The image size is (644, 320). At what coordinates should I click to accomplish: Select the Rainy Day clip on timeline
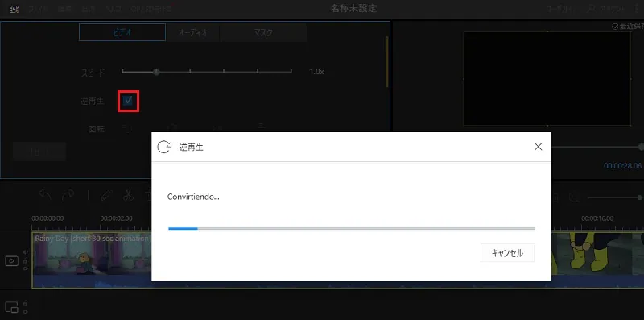pyautogui.click(x=91, y=260)
